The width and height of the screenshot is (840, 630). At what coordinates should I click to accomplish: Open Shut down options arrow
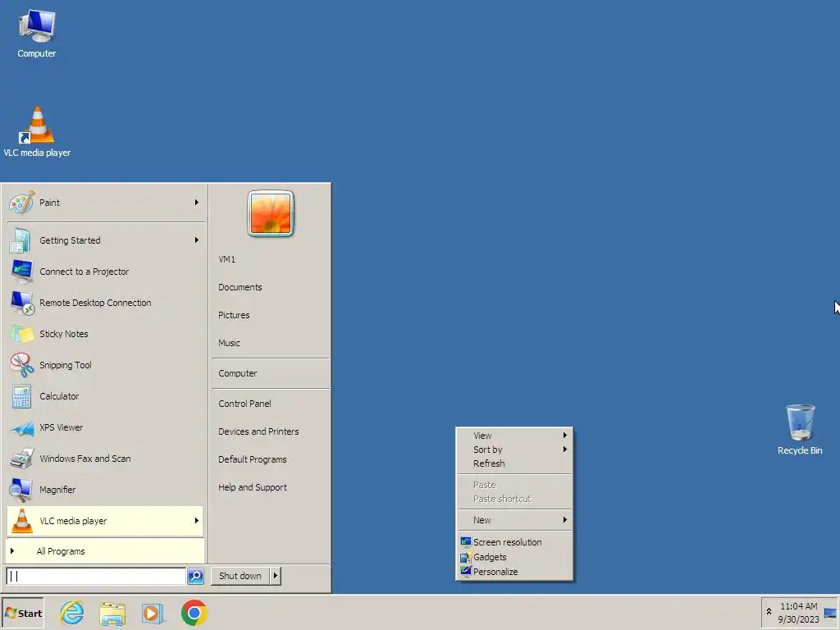point(276,576)
